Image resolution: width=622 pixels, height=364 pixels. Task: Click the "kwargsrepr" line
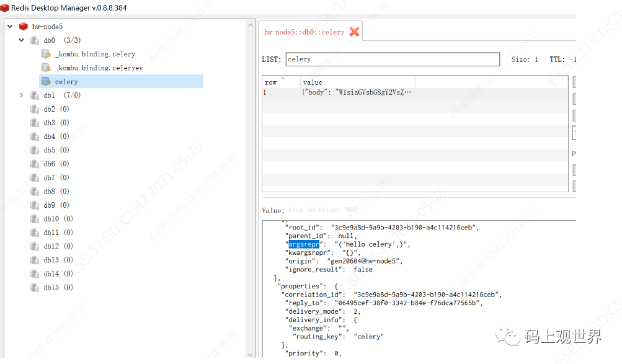322,252
